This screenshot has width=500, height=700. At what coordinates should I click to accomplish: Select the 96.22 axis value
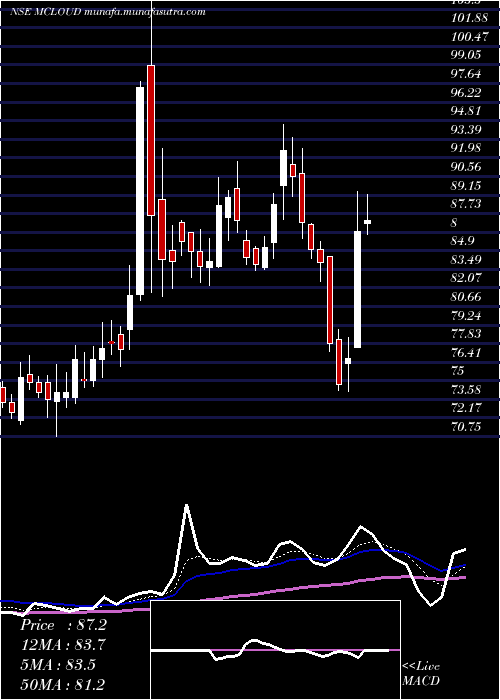tap(466, 92)
